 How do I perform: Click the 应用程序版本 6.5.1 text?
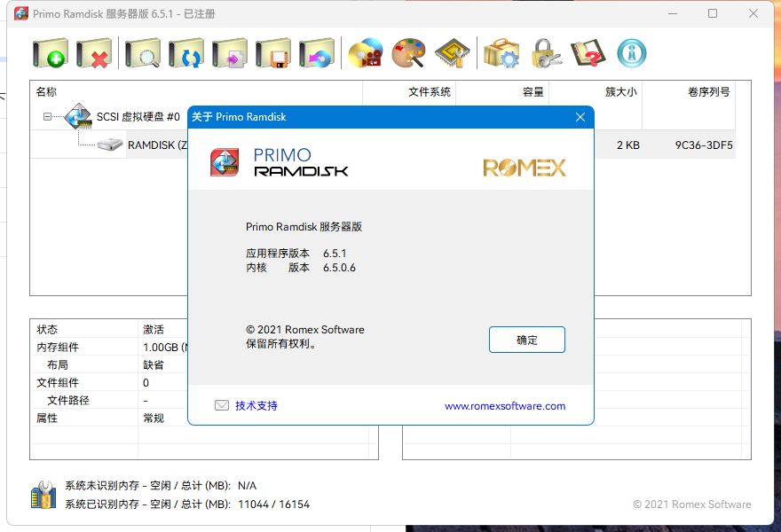[296, 254]
